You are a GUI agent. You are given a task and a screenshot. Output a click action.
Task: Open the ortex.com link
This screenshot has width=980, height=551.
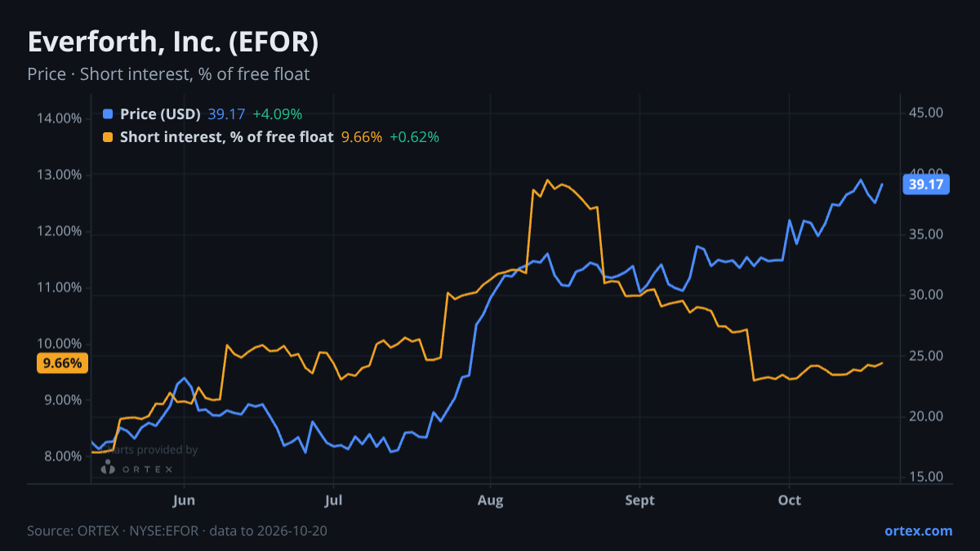[919, 531]
